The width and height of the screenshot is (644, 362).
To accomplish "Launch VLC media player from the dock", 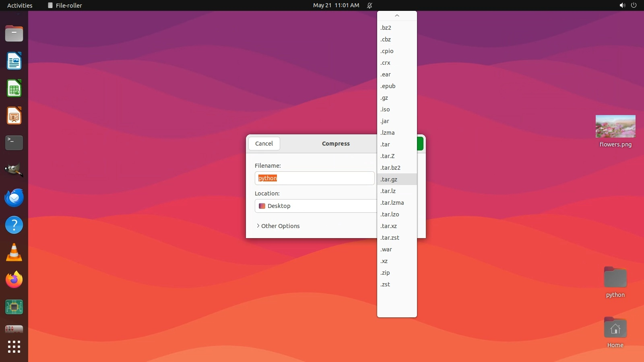I will (14, 253).
